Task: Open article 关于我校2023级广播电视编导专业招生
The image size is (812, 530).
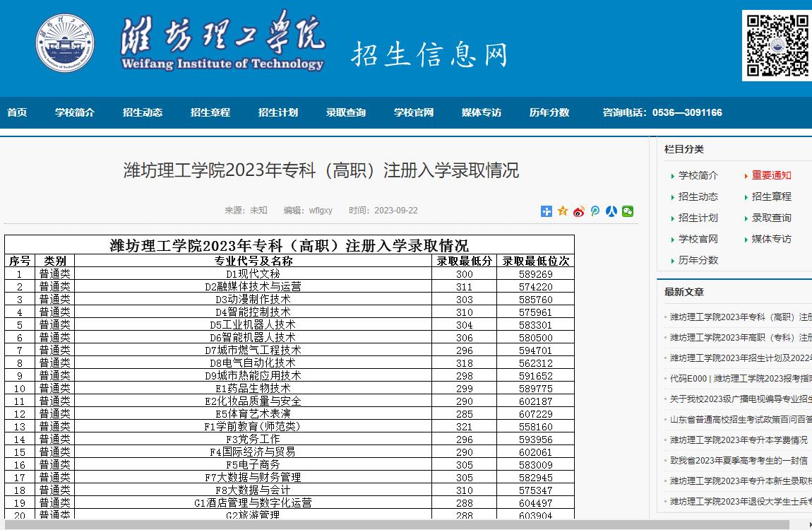Action: (741, 399)
